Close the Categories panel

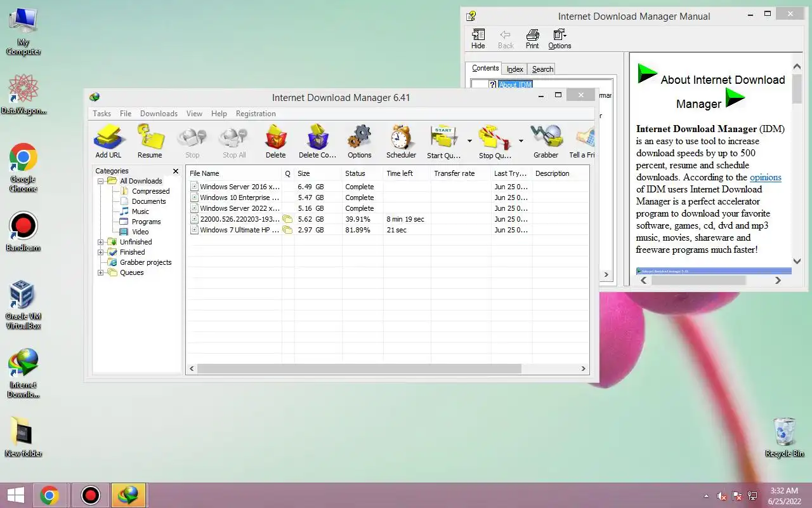[x=176, y=171]
